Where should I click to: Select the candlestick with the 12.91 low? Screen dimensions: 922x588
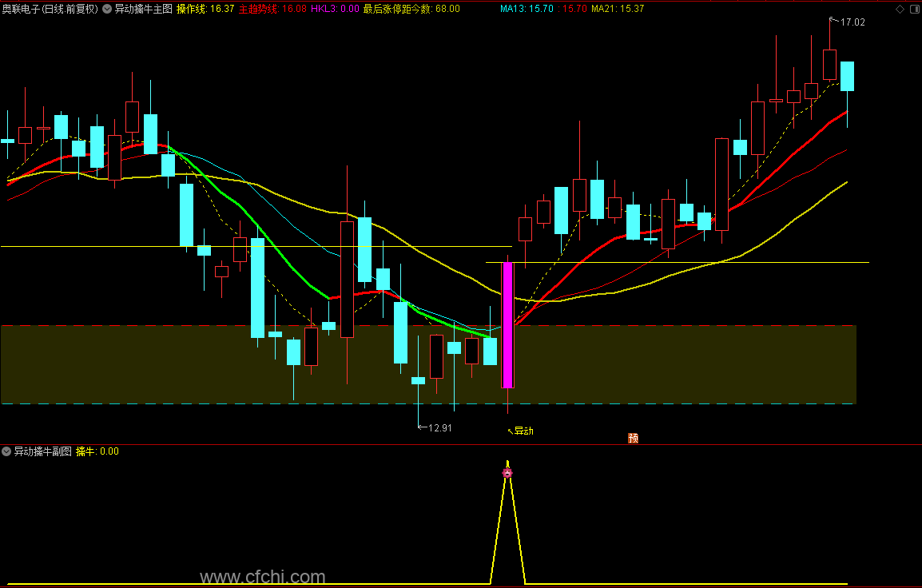pos(418,380)
